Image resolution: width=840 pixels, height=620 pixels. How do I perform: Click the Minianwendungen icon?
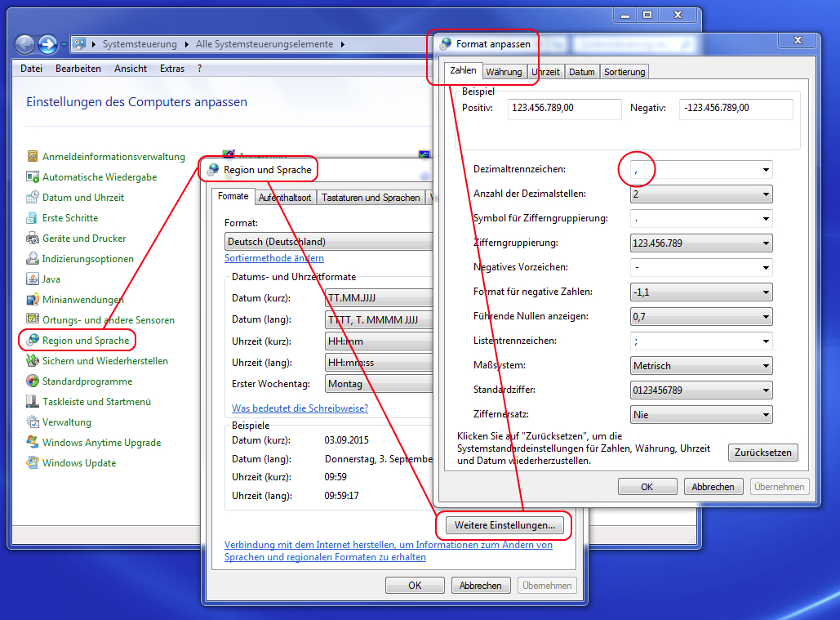click(x=33, y=299)
